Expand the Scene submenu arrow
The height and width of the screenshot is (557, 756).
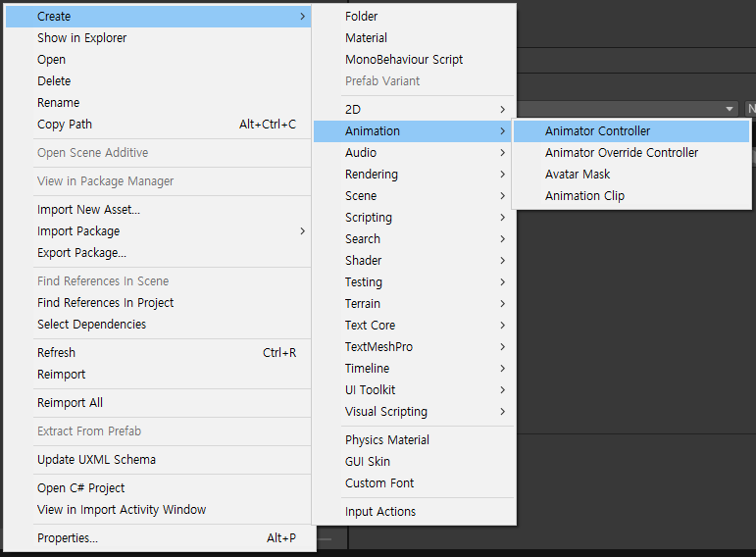[502, 196]
